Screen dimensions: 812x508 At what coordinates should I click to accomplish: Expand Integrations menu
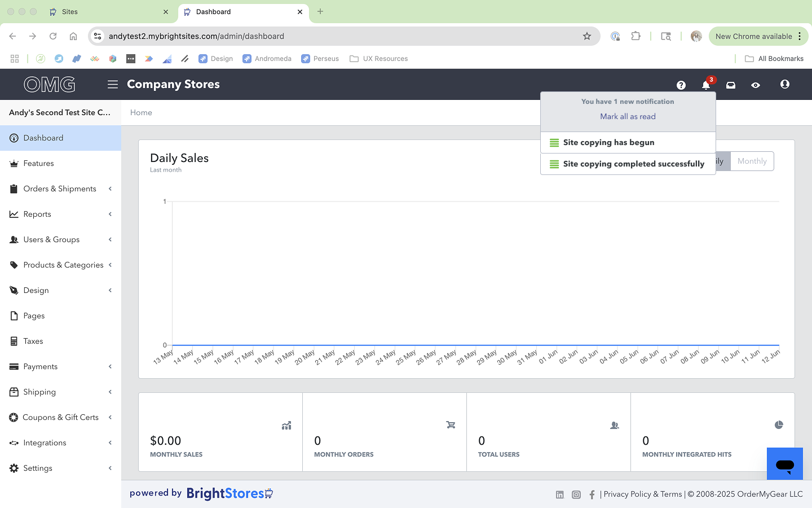pos(60,443)
